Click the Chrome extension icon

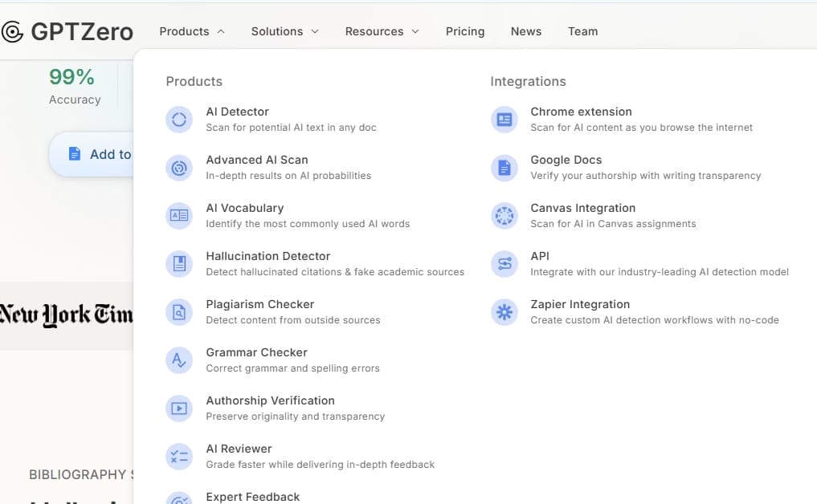[x=504, y=120]
